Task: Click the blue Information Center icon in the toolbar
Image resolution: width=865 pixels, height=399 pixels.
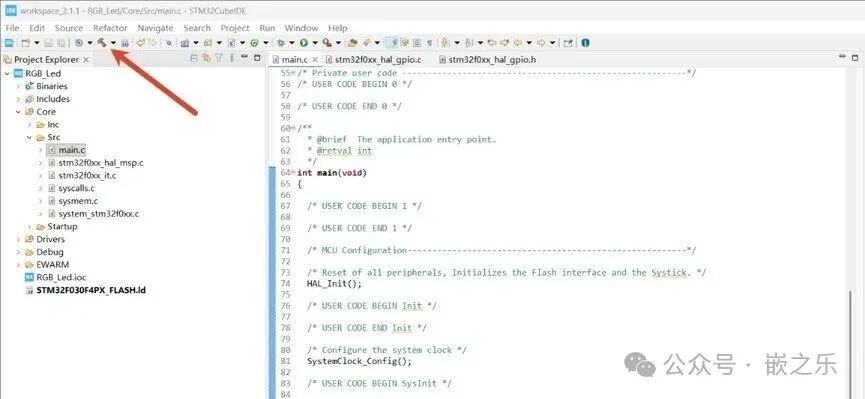Action: (x=585, y=42)
